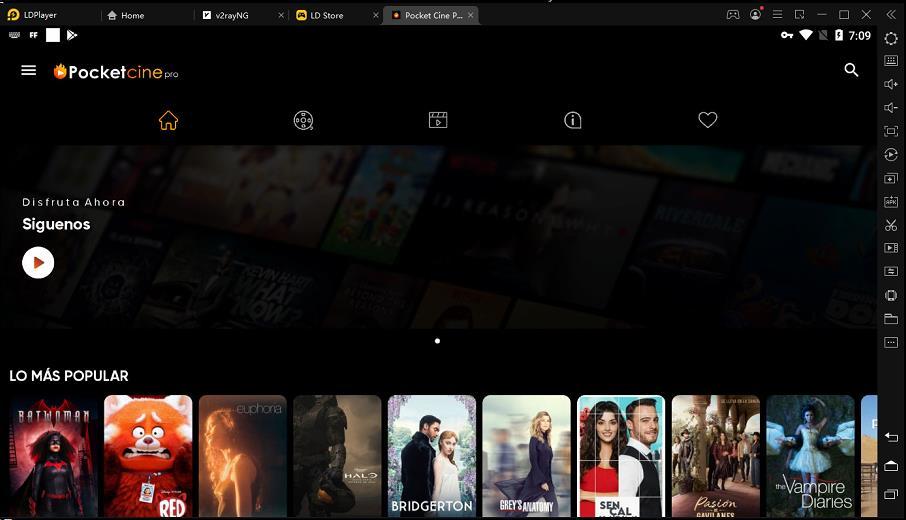Open the Halo poster
The image size is (906, 520).
[x=337, y=456]
